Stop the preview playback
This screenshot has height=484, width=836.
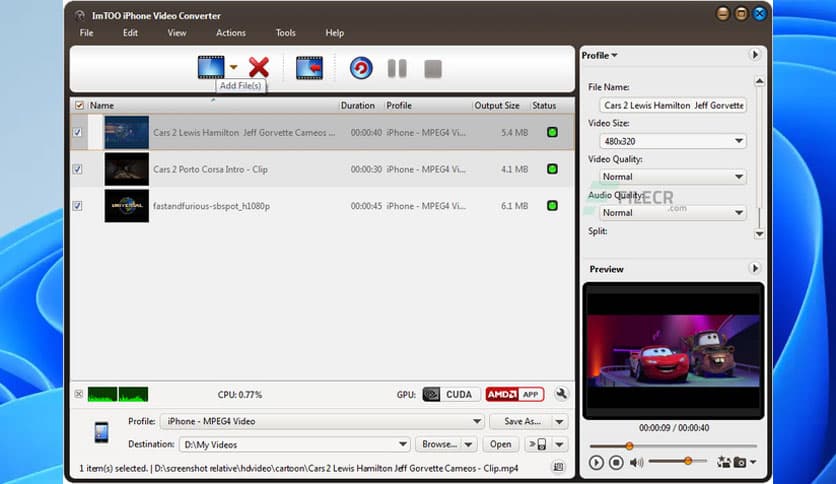(616, 462)
